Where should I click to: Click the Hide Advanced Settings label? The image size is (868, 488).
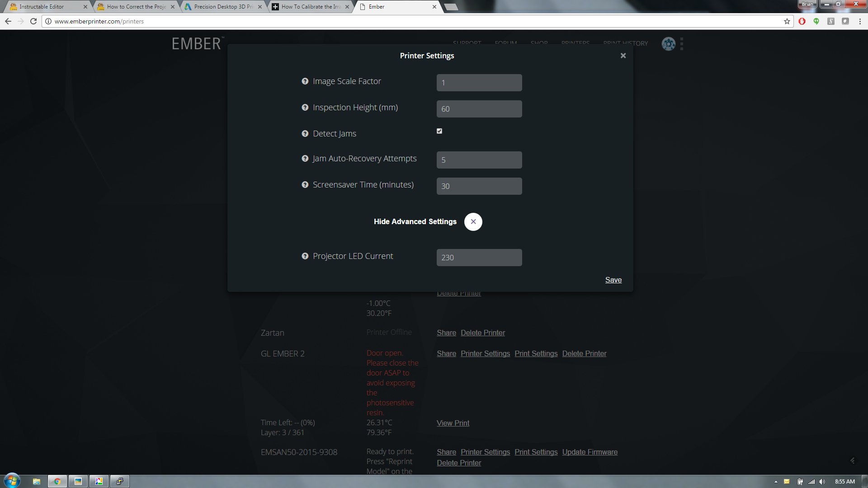(415, 222)
